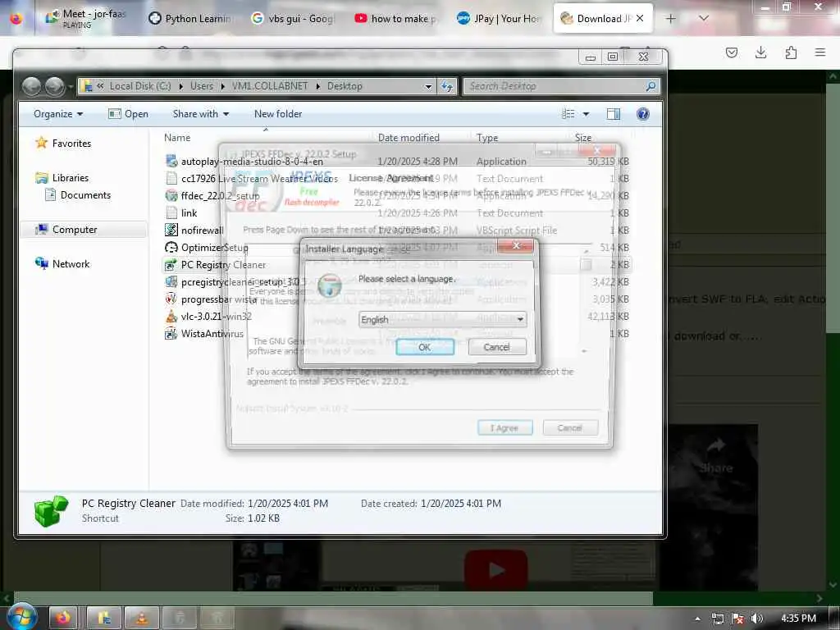The width and height of the screenshot is (840, 630).
Task: Select Local Disk (C:) in address path
Action: coord(140,85)
